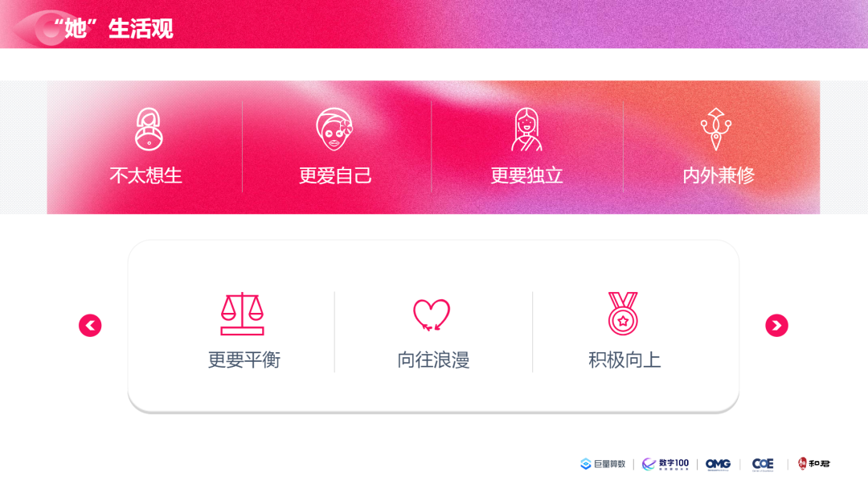The height and width of the screenshot is (489, 868).
Task: Click the pregnant woman icon above 不太想生
Action: [x=149, y=129]
